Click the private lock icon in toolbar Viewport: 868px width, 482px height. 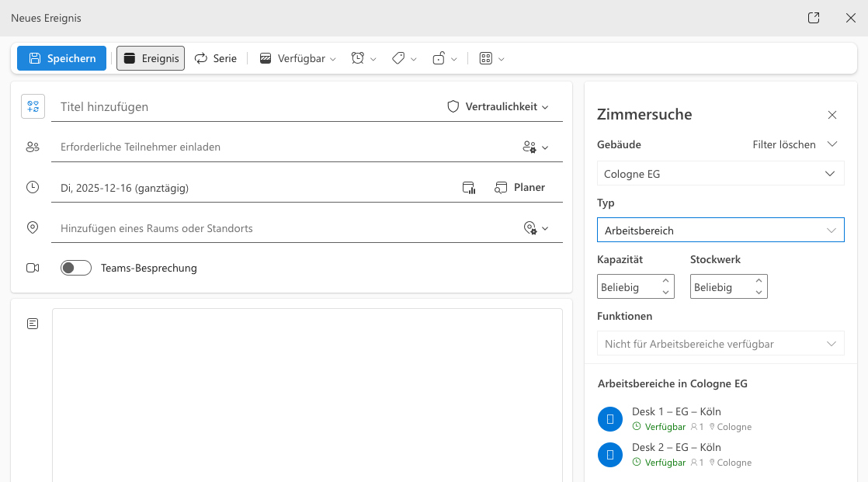point(439,58)
